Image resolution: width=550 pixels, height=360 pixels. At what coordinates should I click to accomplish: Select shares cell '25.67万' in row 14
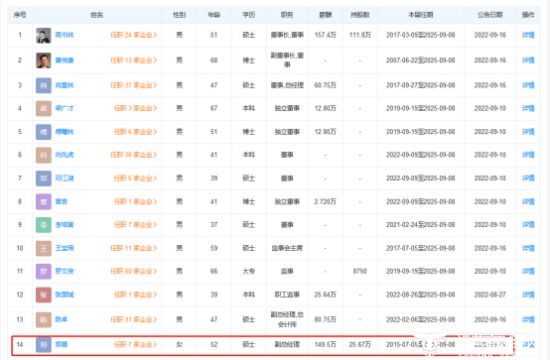(x=360, y=345)
